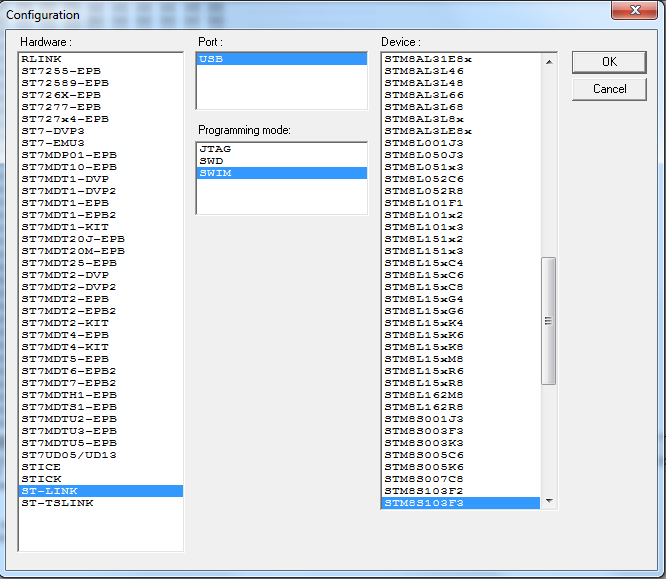Pick device STM8S001J3

461,419
